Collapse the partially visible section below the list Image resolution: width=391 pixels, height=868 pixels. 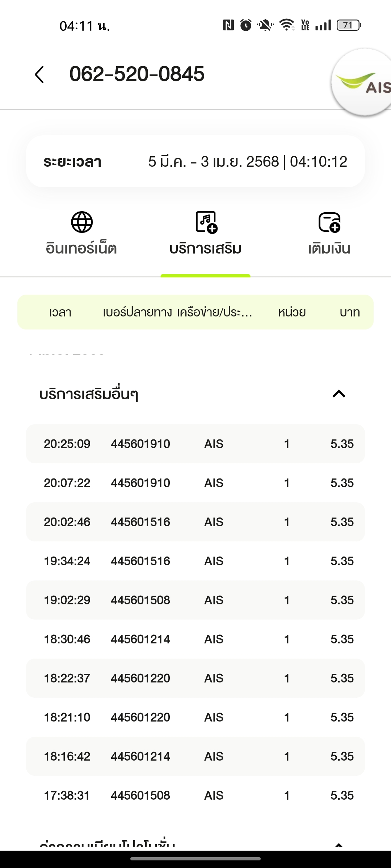(x=339, y=846)
